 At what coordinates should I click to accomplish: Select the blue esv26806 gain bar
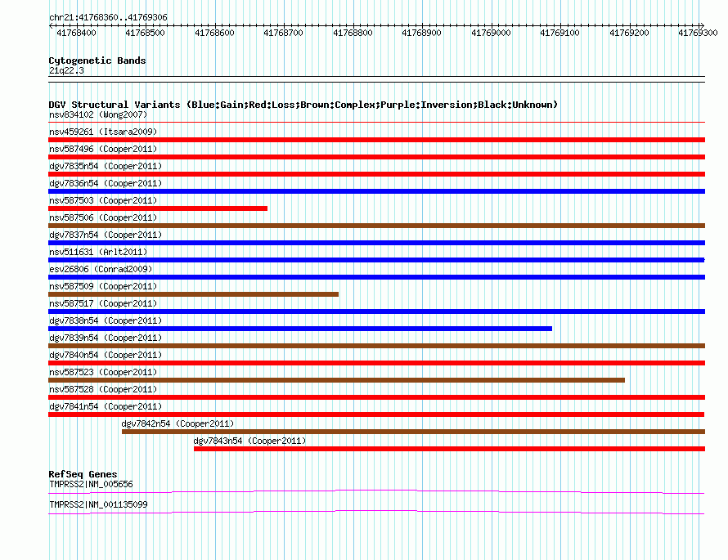click(x=376, y=277)
